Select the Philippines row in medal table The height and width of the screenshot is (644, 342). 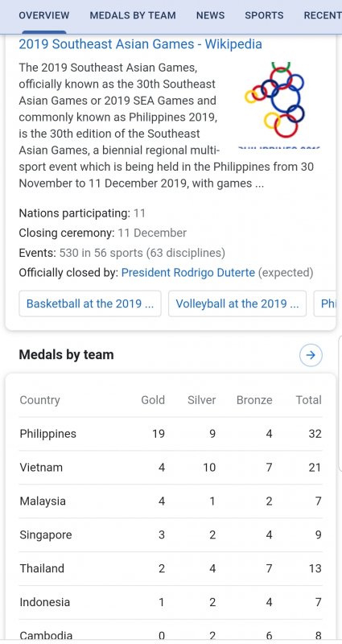click(171, 434)
